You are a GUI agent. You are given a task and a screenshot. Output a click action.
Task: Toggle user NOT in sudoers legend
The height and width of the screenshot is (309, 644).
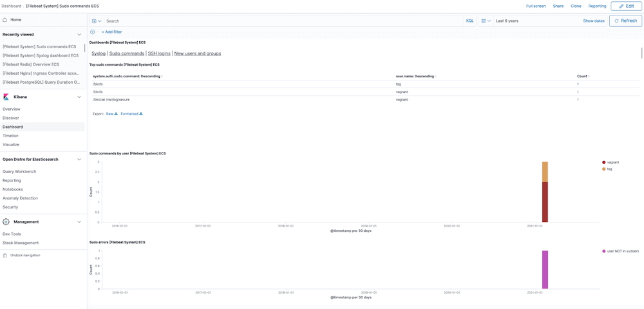(620, 251)
